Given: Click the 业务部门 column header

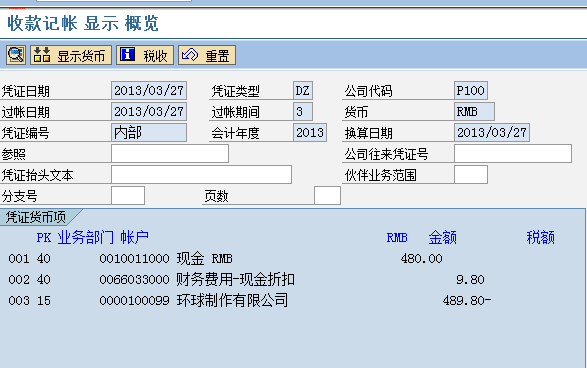Looking at the screenshot, I should 86,238.
